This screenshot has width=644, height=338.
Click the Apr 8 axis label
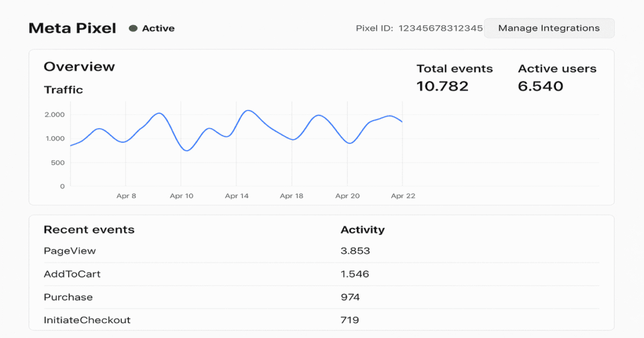(126, 195)
